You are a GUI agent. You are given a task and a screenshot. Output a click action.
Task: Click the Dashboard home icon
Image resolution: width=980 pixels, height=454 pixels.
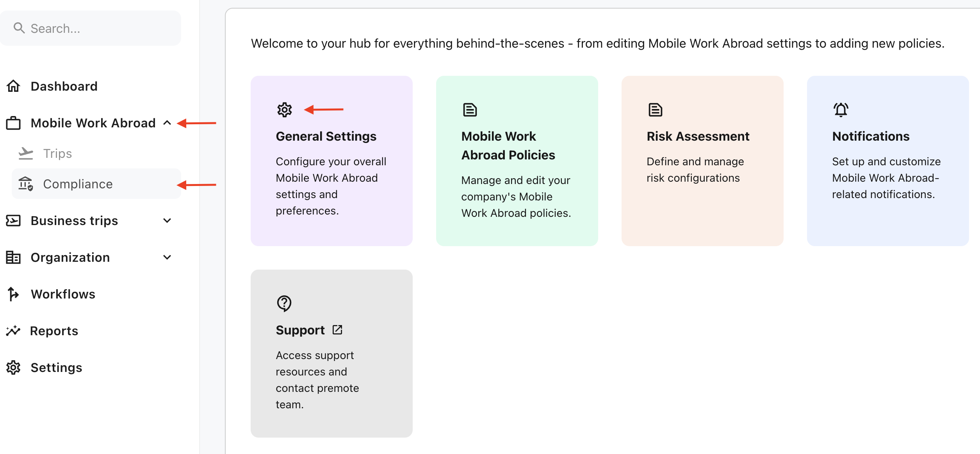(13, 86)
